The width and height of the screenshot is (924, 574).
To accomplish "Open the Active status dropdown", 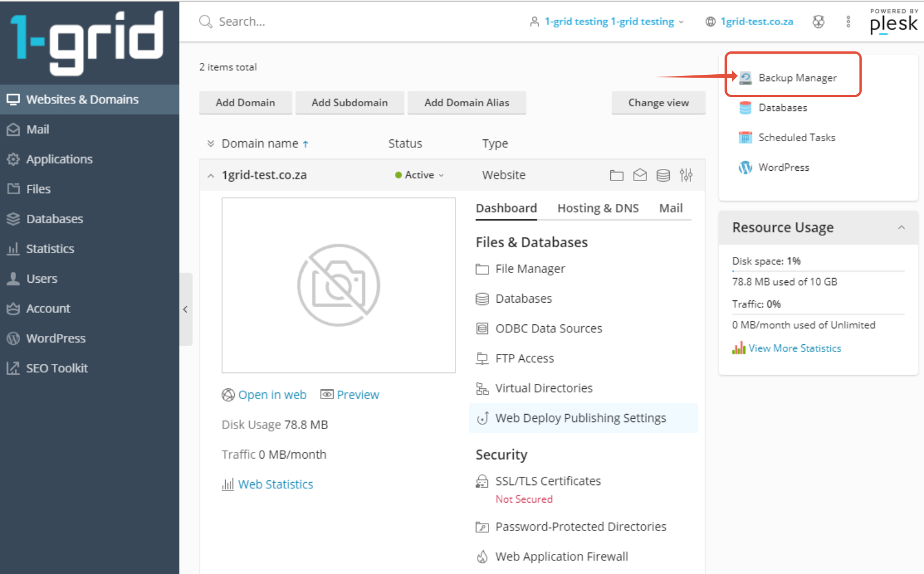I will click(x=419, y=175).
